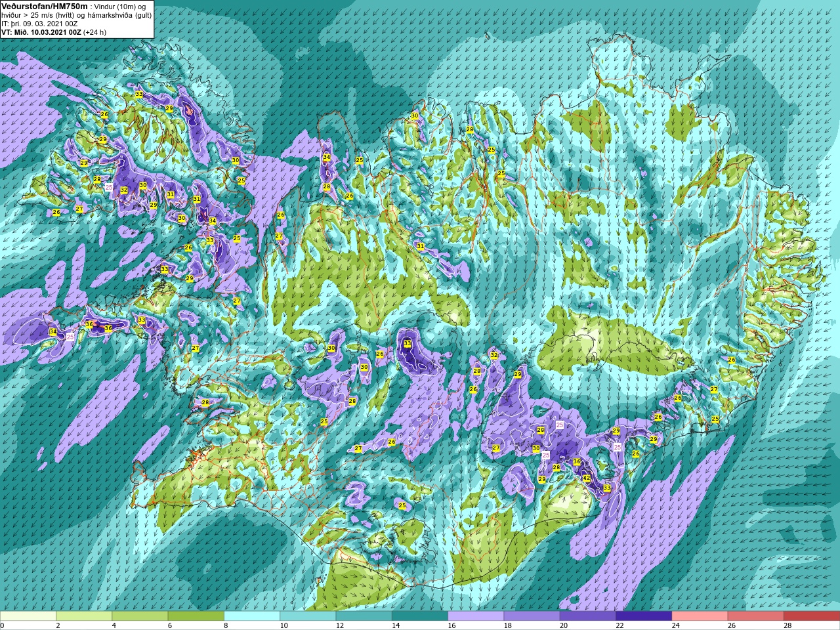Click the '0' tick label on the legend scale
The height and width of the screenshot is (630, 840).
coord(2,625)
